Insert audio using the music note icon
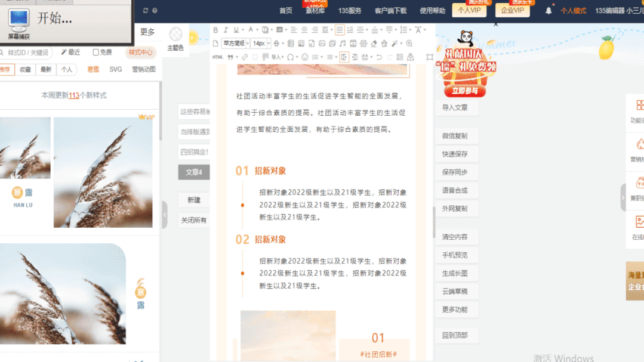Viewport: 644px width, 362px height. point(343,43)
